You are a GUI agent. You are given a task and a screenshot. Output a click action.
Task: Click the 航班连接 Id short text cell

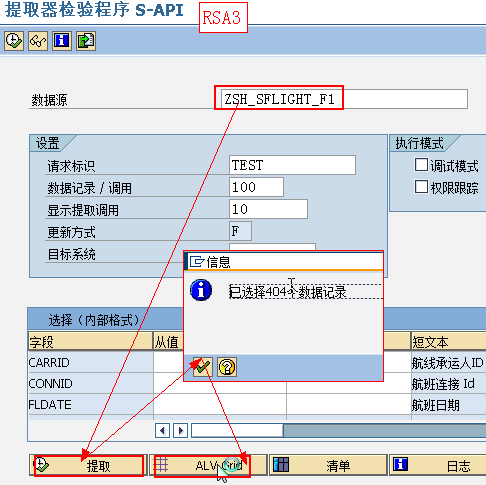coord(449,383)
